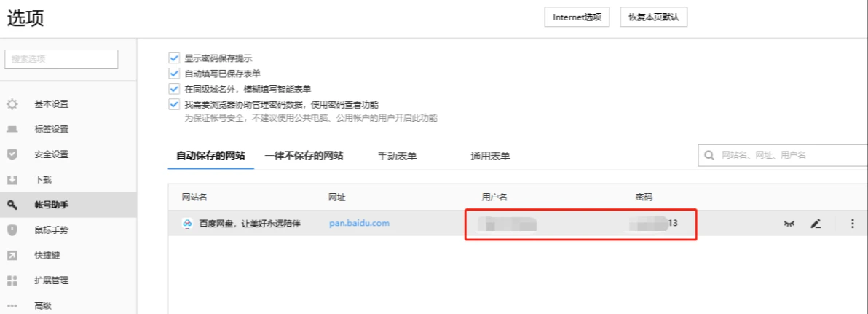Click the 密码 column header

644,197
